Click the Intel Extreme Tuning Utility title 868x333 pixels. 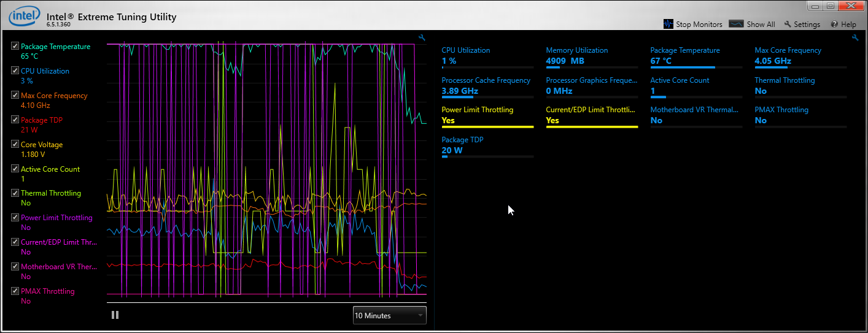click(x=112, y=17)
